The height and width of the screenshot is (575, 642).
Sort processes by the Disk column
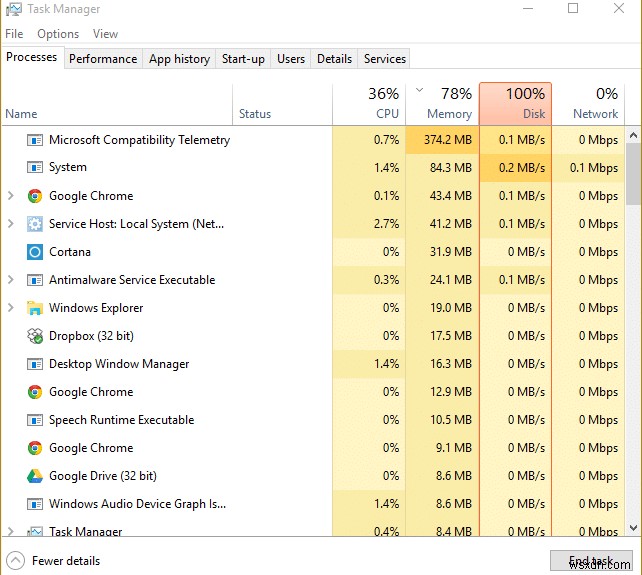[515, 103]
